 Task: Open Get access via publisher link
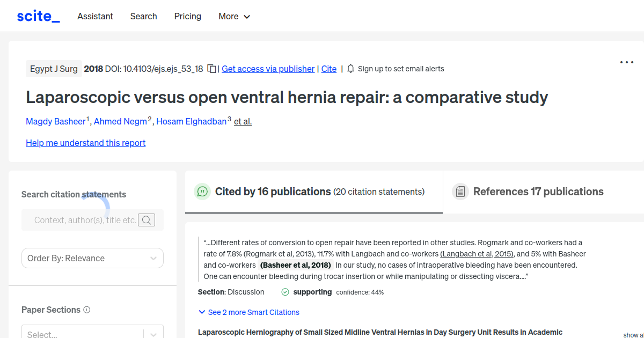tap(268, 69)
